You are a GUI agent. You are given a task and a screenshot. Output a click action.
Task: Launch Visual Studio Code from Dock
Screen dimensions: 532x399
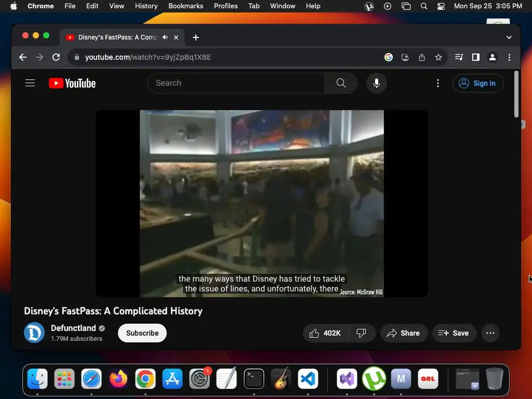pos(308,379)
